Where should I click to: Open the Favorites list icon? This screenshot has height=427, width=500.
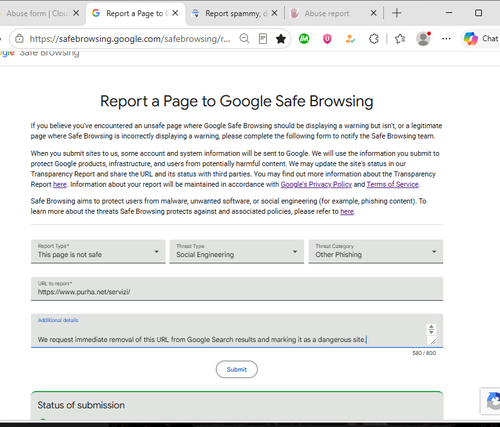(x=400, y=39)
